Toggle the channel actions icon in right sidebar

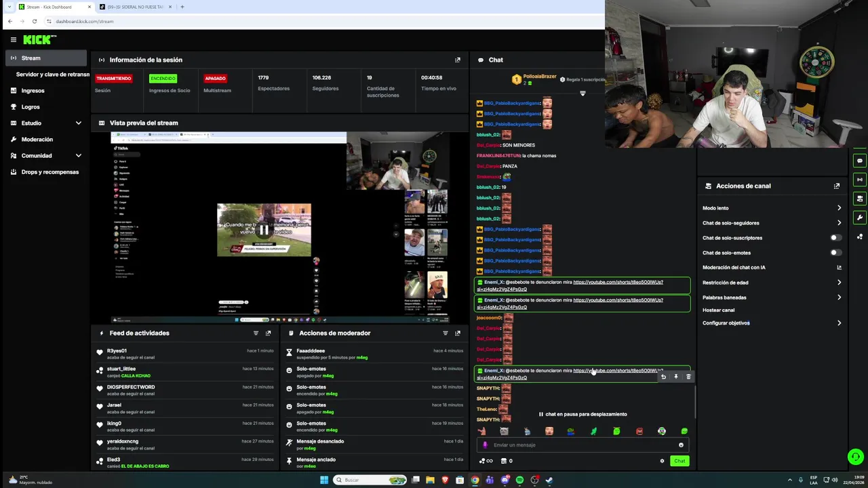coord(860,199)
